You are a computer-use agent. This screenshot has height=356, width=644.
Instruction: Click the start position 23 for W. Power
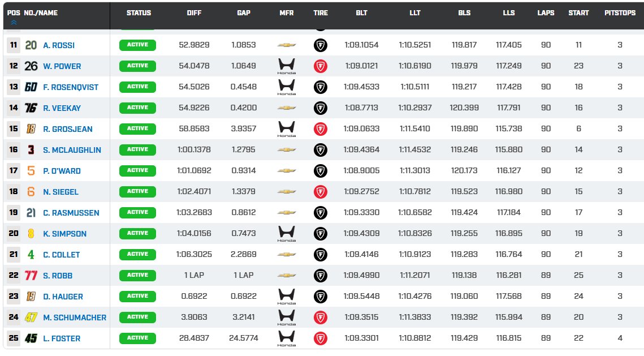[578, 66]
